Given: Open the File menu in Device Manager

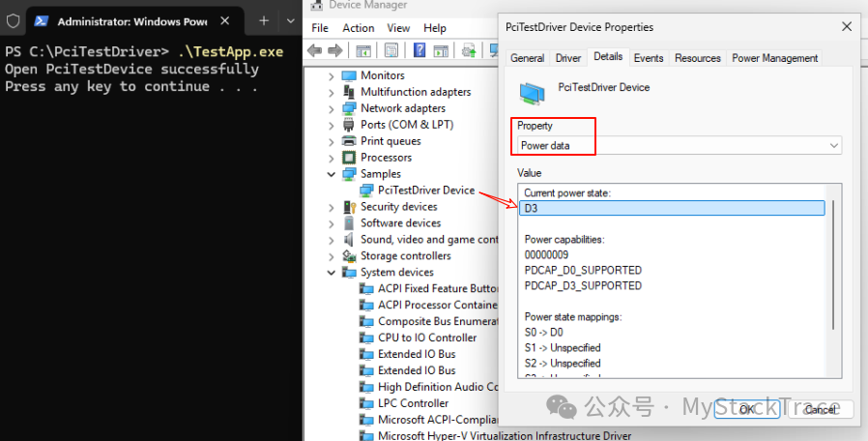Looking at the screenshot, I should [319, 28].
